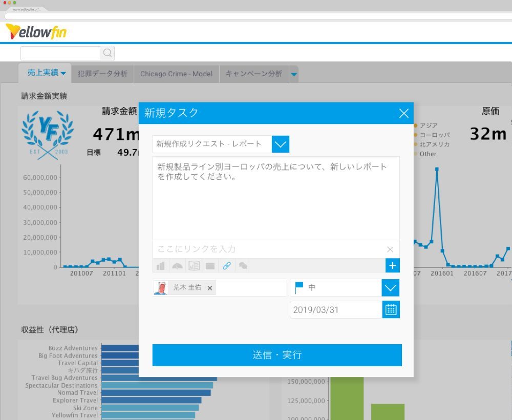Image resolution: width=512 pixels, height=420 pixels.
Task: Open the task type dropdown
Action: point(281,144)
